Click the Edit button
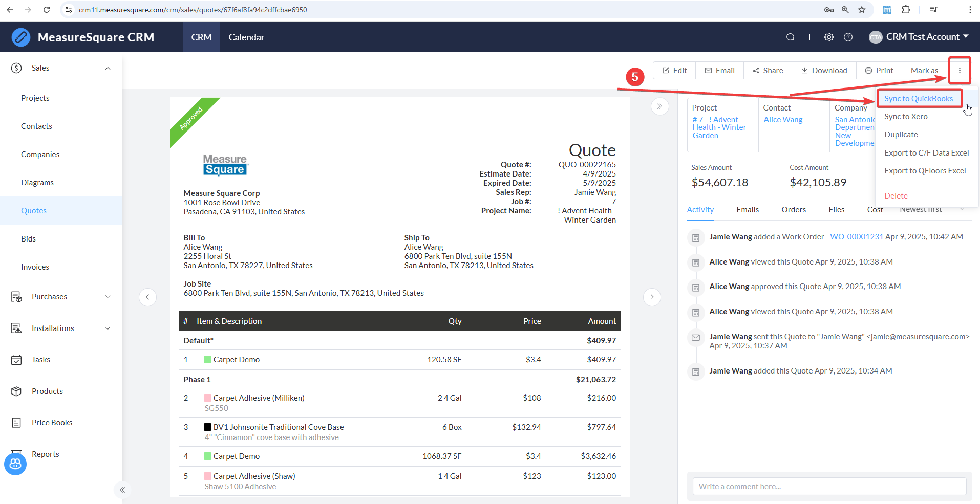980x504 pixels. tap(674, 71)
